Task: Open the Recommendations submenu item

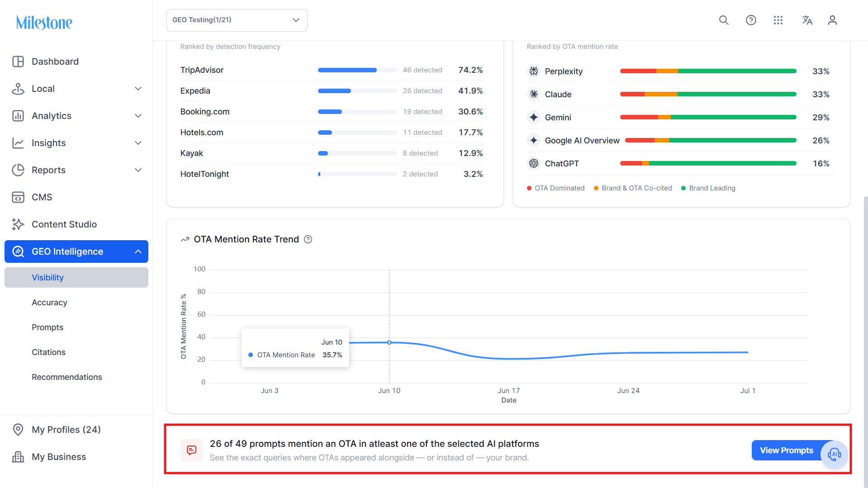Action: [x=67, y=377]
